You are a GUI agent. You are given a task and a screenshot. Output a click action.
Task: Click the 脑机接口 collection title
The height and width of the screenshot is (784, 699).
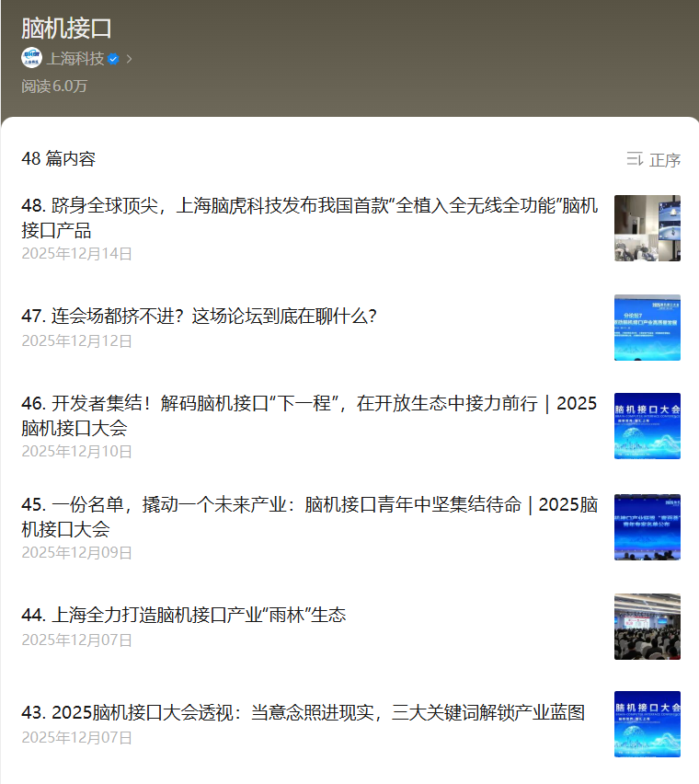coord(66,28)
